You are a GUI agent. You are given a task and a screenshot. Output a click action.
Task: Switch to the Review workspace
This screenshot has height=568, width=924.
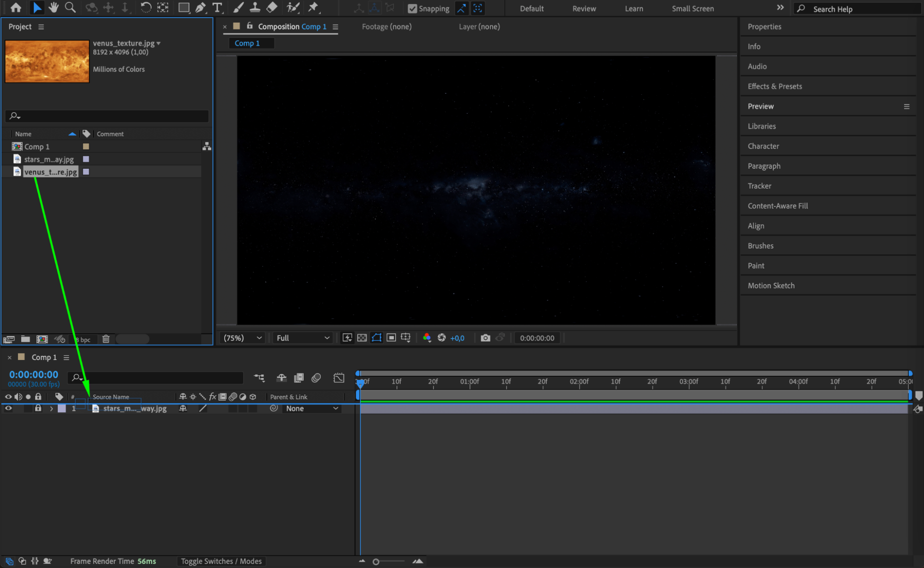tap(584, 8)
